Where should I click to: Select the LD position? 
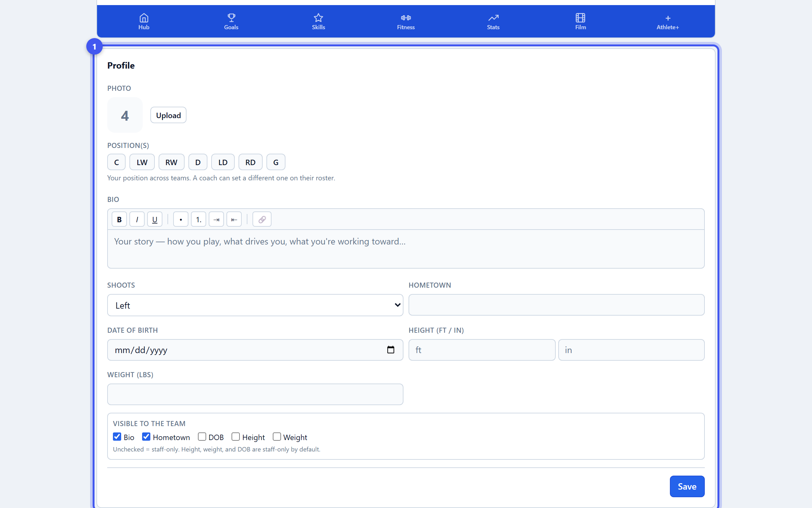tap(223, 162)
